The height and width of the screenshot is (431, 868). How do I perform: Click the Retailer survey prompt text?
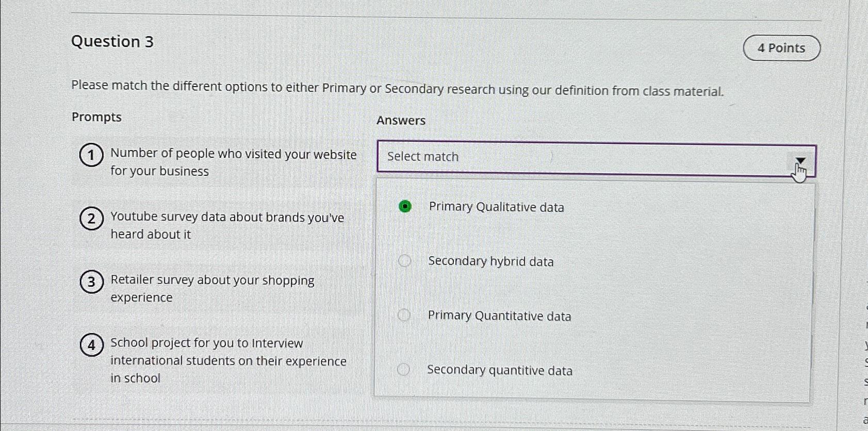pyautogui.click(x=213, y=289)
